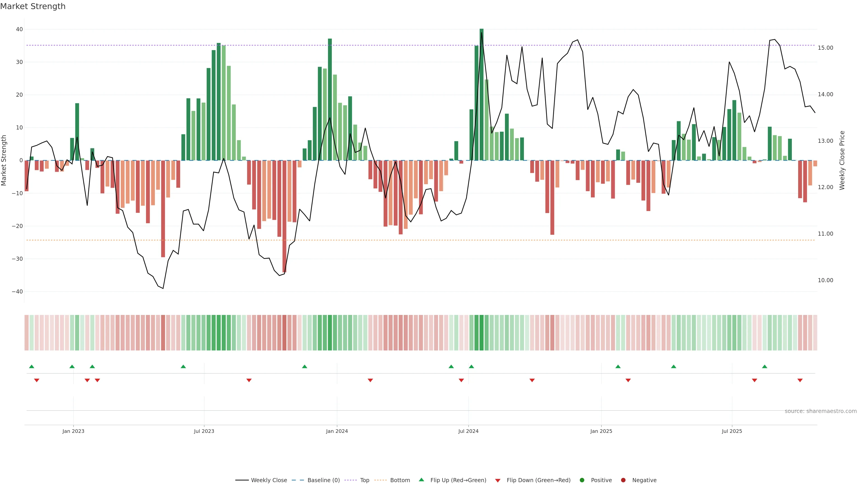Click the last red flip-down triangle marker

(800, 380)
